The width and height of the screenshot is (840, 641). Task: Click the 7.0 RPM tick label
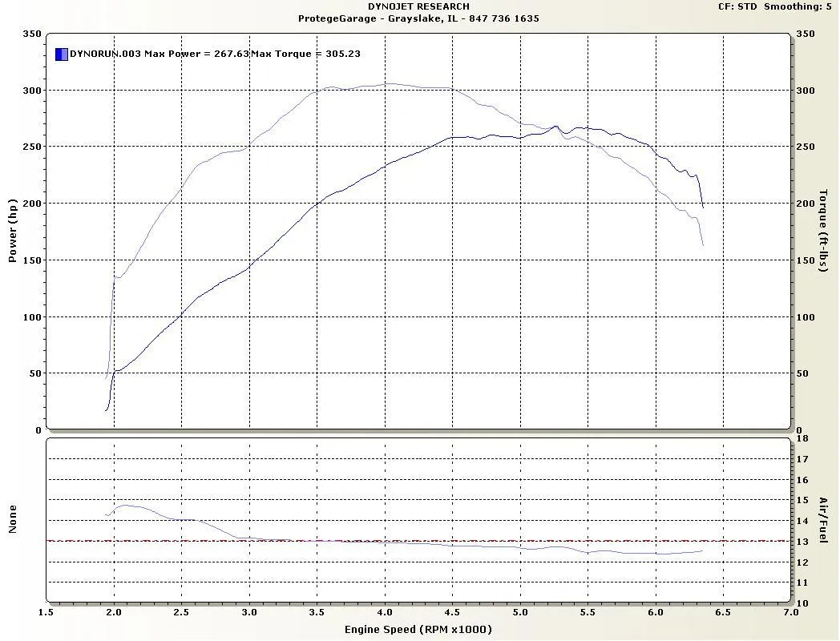(x=791, y=612)
